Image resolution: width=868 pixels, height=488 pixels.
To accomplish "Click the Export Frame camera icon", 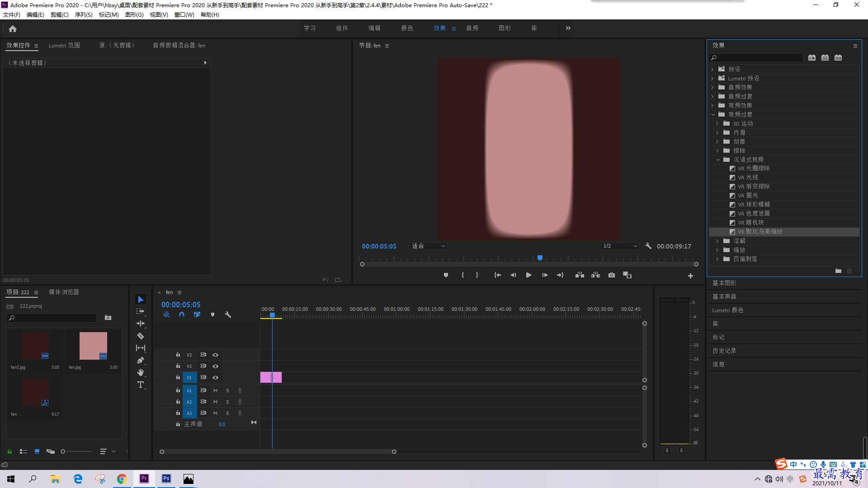I will (612, 275).
